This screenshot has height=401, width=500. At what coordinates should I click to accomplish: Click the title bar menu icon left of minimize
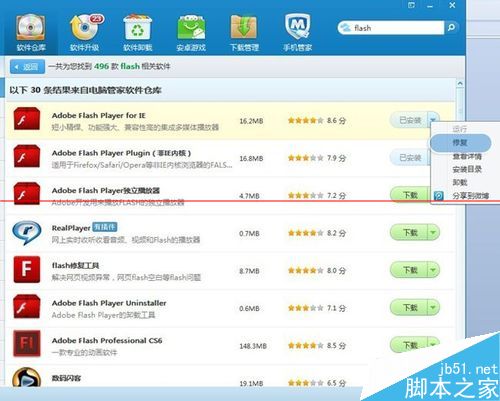click(x=412, y=5)
